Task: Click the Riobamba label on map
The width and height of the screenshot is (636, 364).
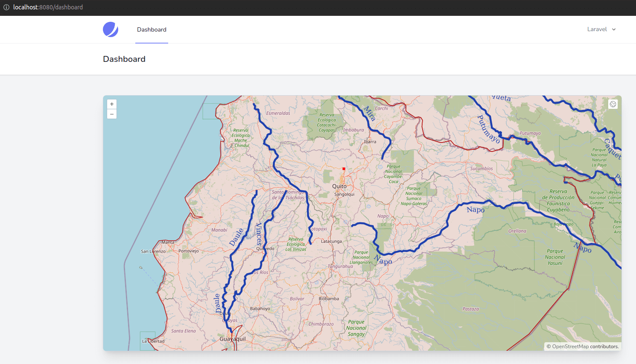Action: tap(329, 299)
